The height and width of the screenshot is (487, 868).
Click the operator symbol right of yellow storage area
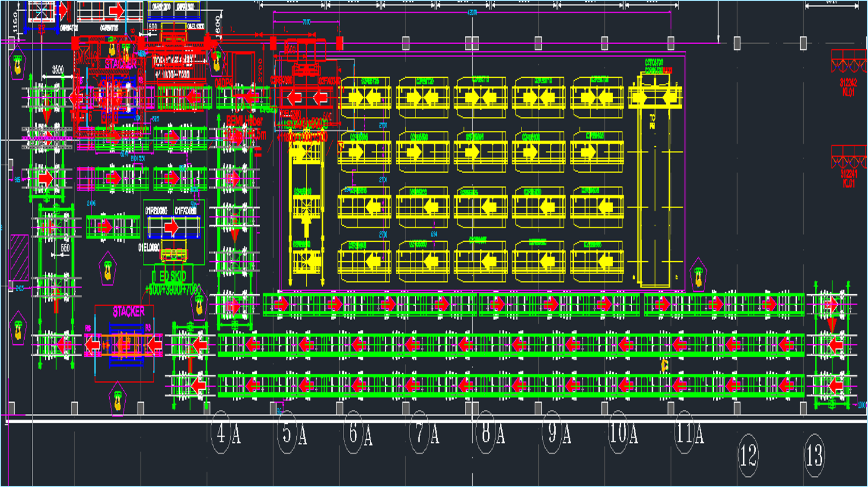(x=698, y=275)
